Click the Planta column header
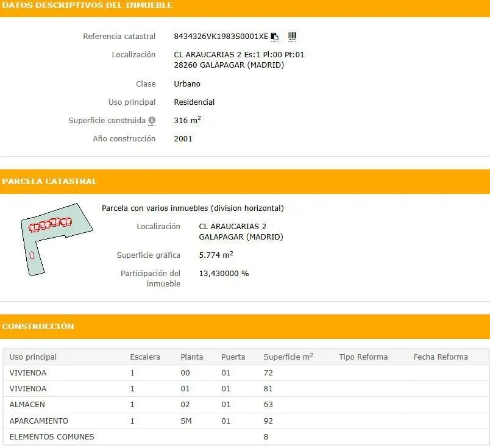 (x=191, y=357)
